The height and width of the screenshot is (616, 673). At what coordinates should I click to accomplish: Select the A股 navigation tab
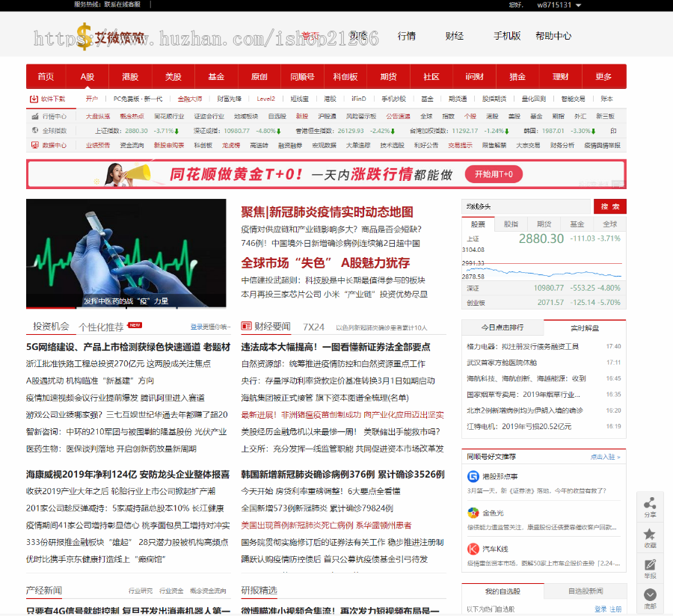point(88,76)
